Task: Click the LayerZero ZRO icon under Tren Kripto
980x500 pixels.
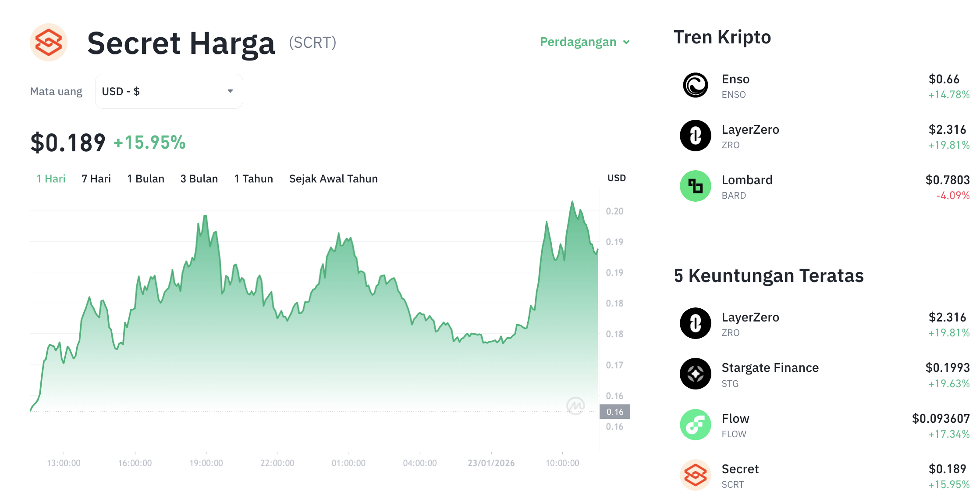Action: [x=695, y=136]
